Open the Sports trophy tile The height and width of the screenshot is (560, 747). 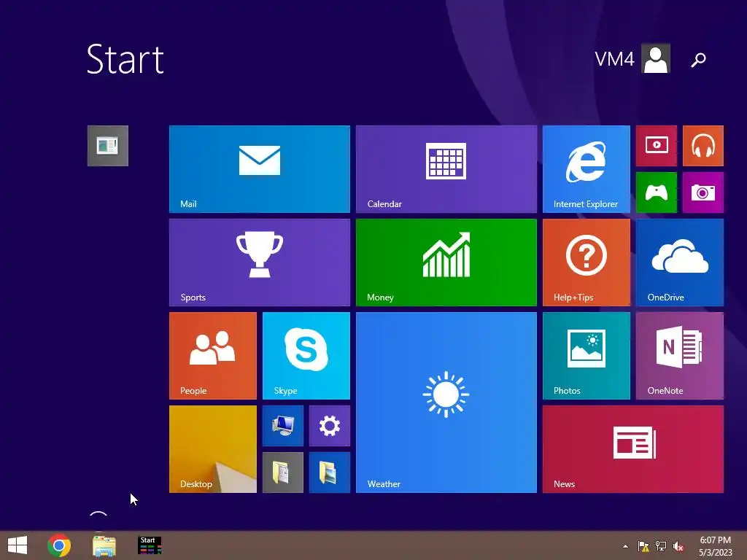260,262
